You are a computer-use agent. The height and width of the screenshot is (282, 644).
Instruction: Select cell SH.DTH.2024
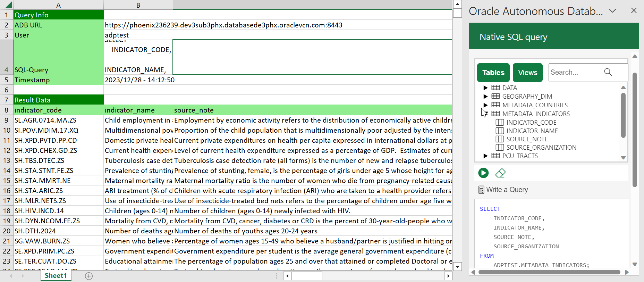[58, 231]
